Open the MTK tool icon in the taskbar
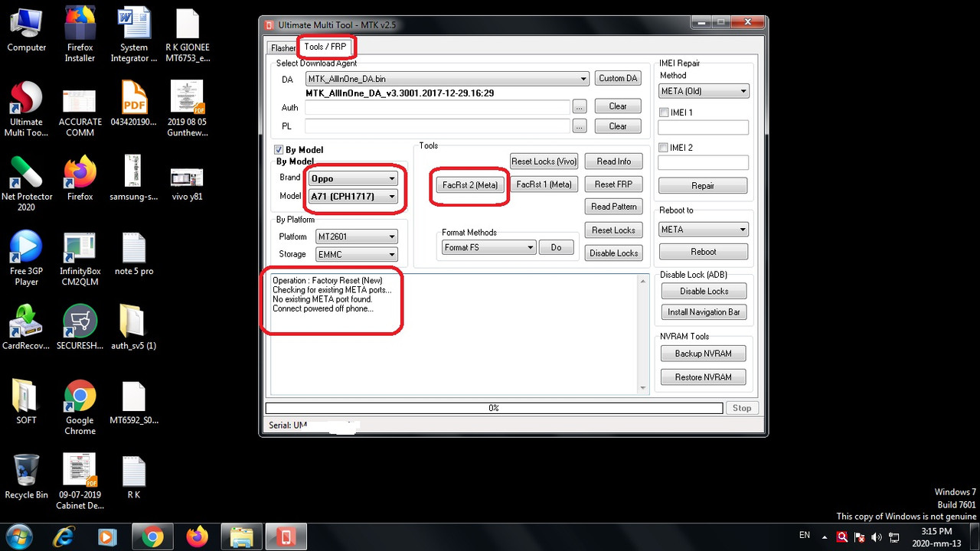The height and width of the screenshot is (551, 980). click(x=286, y=536)
